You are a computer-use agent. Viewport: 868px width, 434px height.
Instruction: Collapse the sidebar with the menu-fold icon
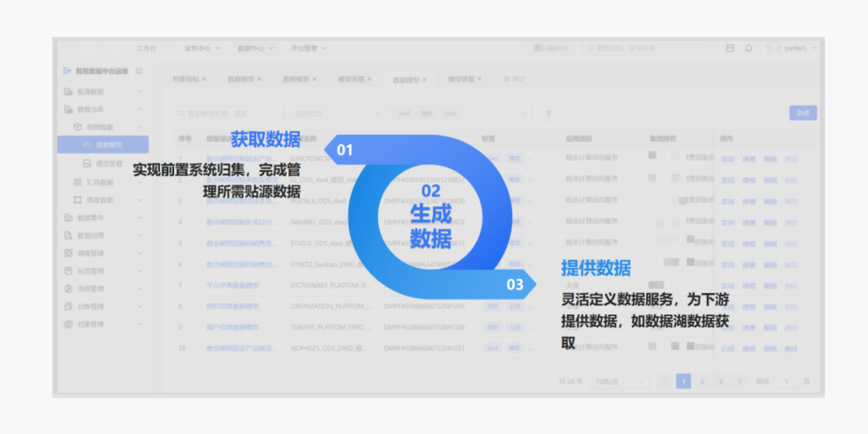tap(139, 71)
